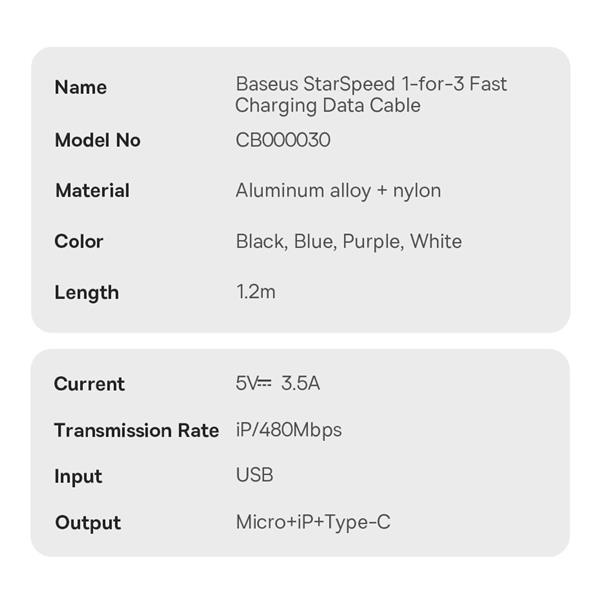
Task: Click the USB input value
Action: point(254,475)
